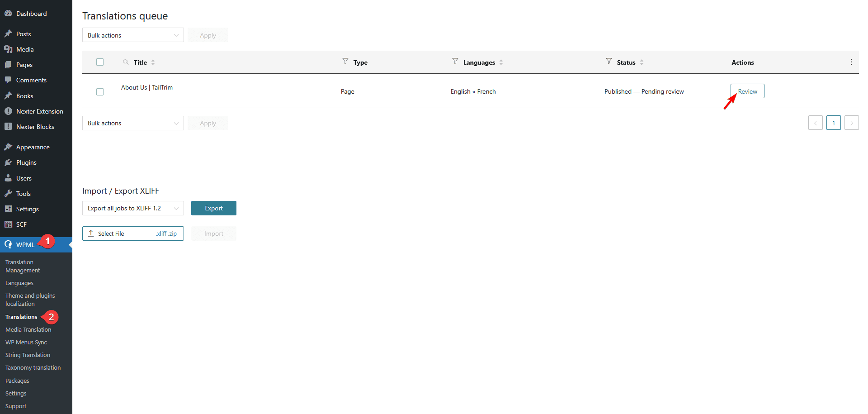
Task: Click the Title column sort arrows
Action: (153, 62)
